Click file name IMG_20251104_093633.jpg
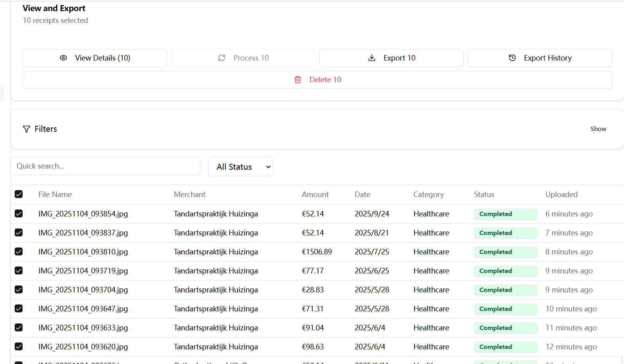The image size is (624, 364). coord(83,328)
